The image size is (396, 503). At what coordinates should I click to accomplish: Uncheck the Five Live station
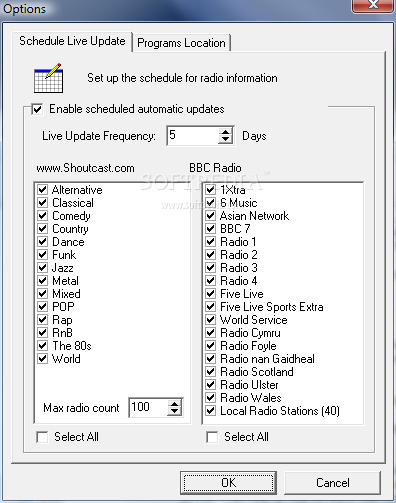(210, 294)
